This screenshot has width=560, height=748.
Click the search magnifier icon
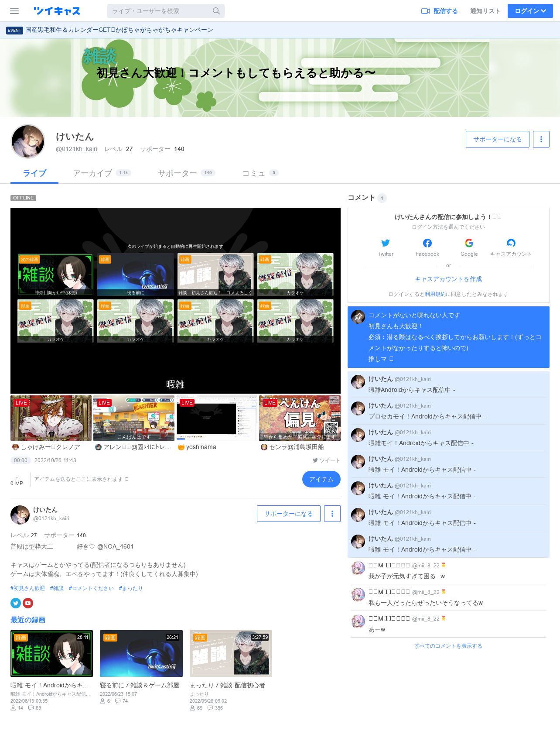point(216,11)
